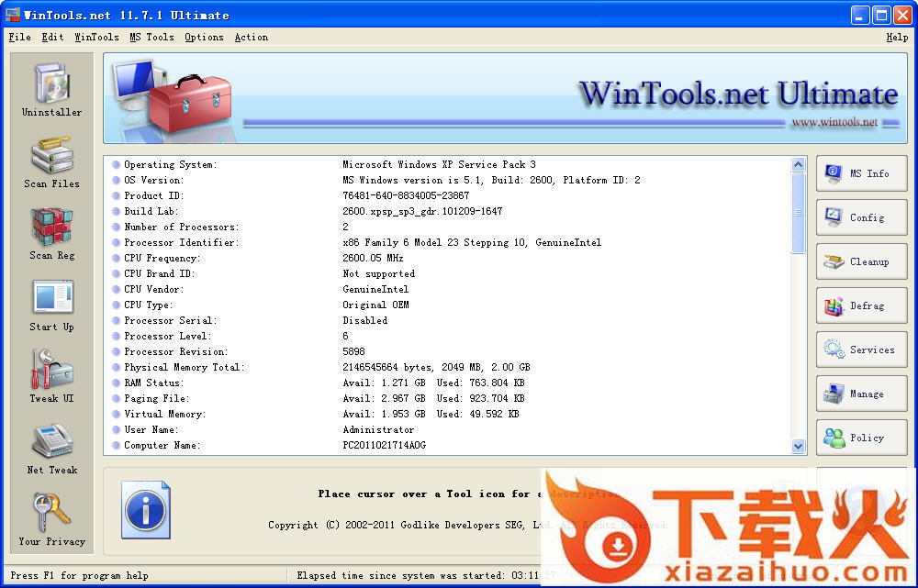The width and height of the screenshot is (918, 588).
Task: Open the Your Privacy tool
Action: pyautogui.click(x=52, y=520)
